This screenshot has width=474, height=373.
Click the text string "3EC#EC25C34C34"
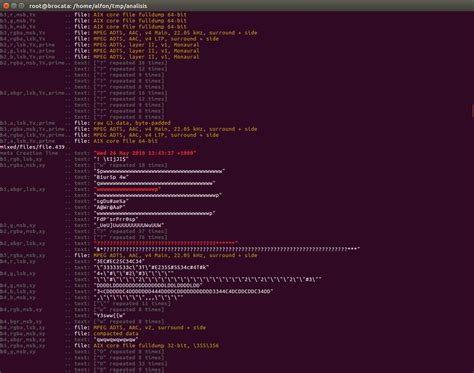(119, 261)
